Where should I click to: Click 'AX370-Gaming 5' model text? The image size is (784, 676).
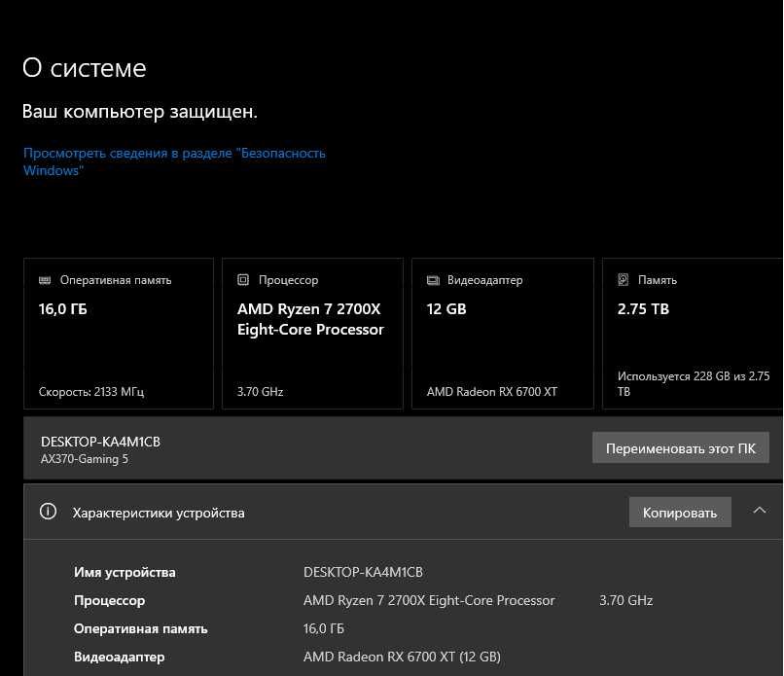tap(85, 459)
